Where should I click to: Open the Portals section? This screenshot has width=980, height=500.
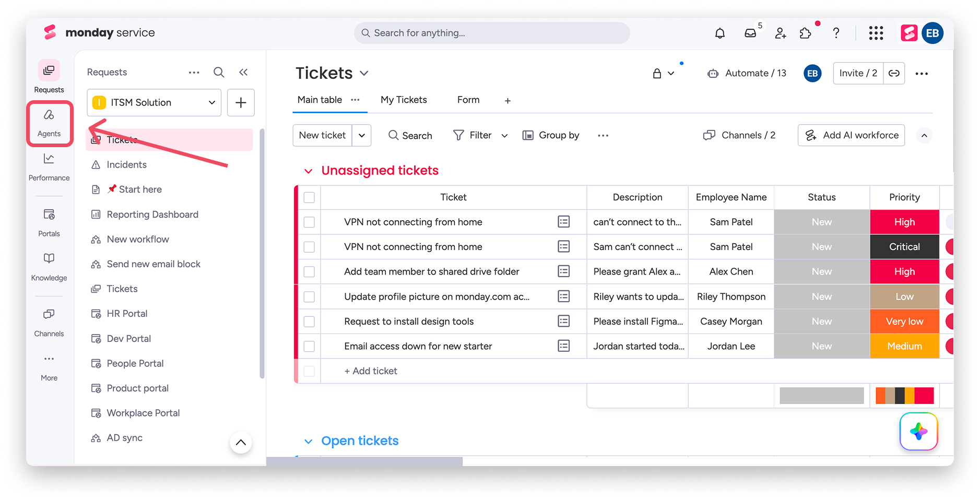[49, 223]
